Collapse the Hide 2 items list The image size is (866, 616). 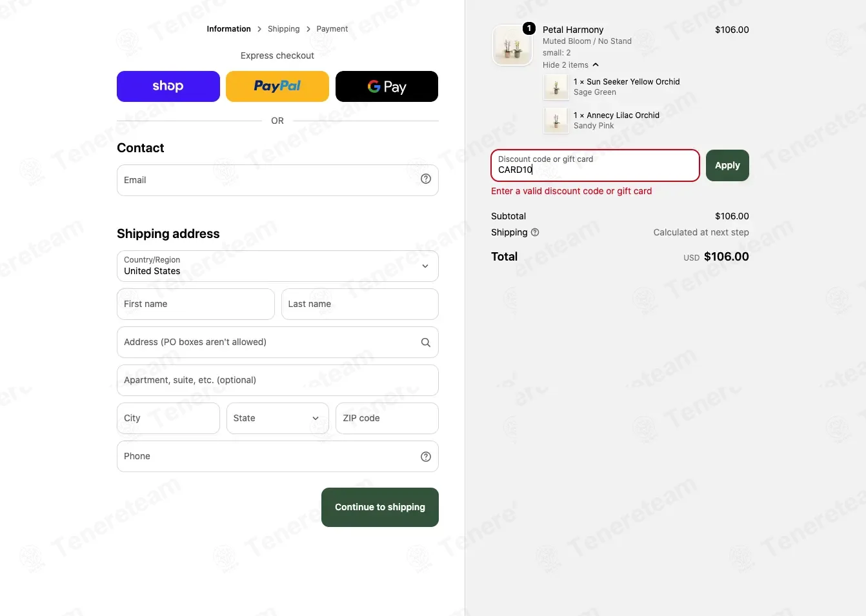pos(571,65)
